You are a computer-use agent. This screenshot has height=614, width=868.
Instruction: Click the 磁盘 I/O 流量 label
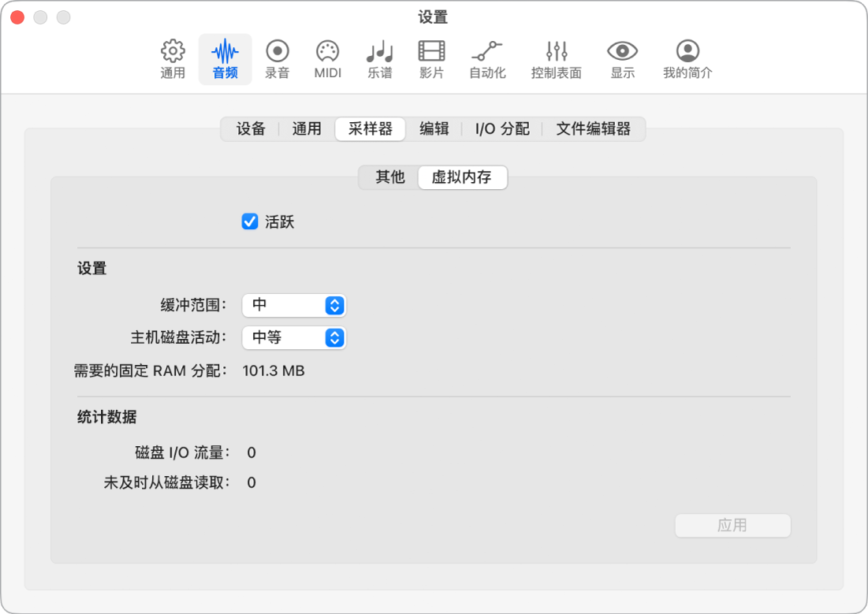coord(182,453)
